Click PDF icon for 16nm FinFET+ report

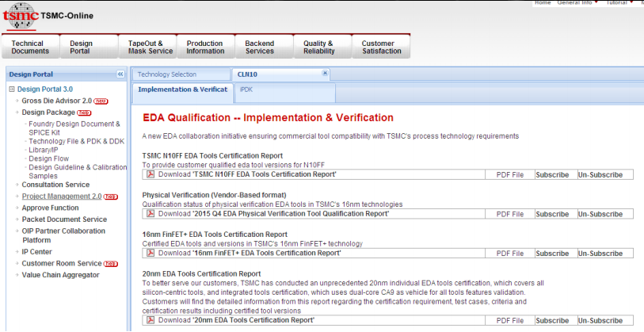pyautogui.click(x=151, y=253)
